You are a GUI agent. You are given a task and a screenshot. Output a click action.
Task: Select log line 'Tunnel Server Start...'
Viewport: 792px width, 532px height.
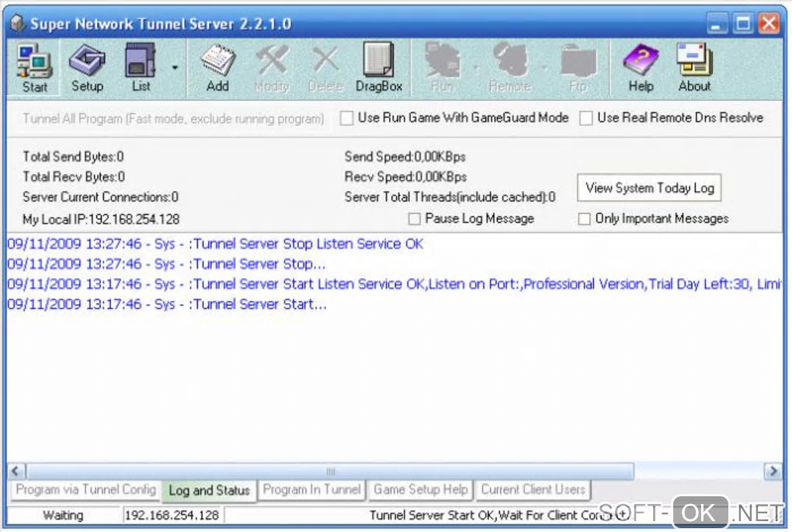167,304
